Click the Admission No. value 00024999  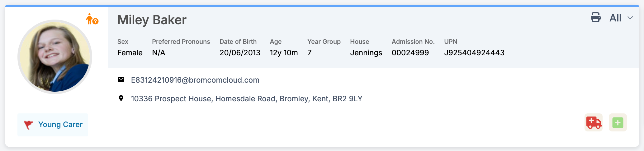410,53
